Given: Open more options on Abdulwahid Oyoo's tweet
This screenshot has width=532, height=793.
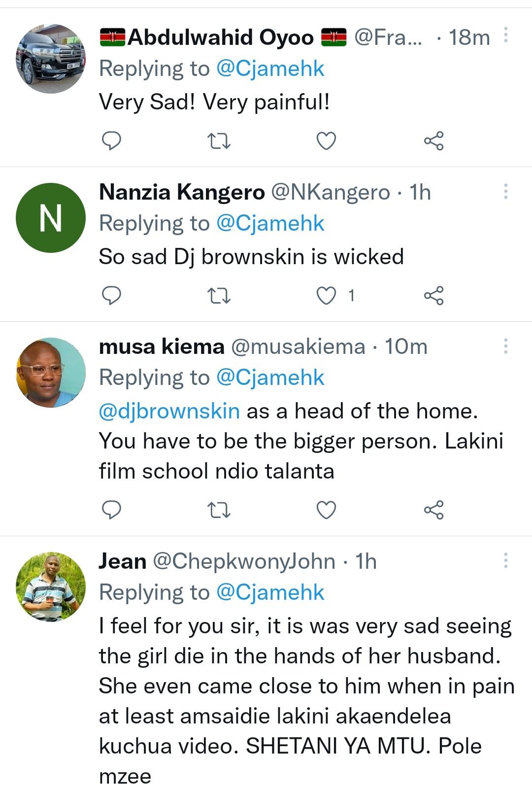Looking at the screenshot, I should 505,35.
